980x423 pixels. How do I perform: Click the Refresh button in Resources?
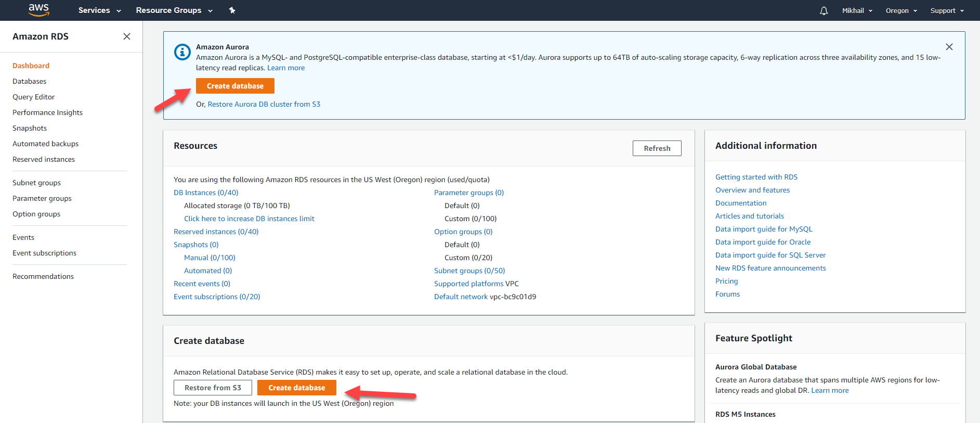657,148
